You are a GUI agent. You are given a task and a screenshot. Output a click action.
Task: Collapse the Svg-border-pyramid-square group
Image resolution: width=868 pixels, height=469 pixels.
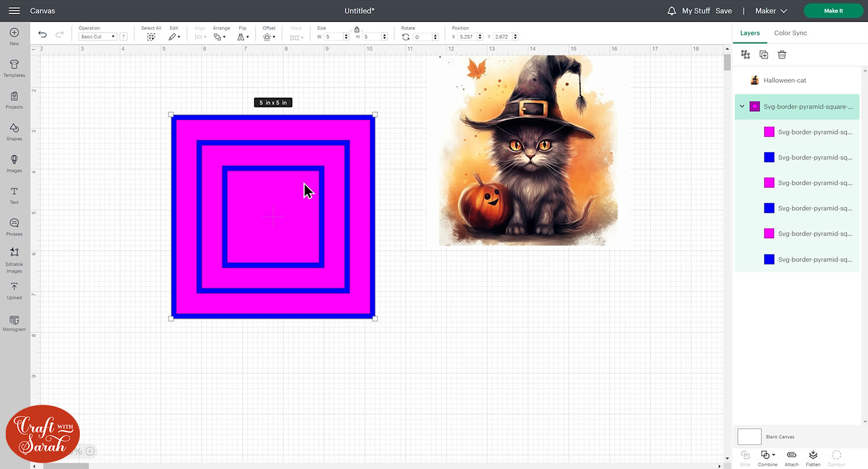tap(742, 107)
